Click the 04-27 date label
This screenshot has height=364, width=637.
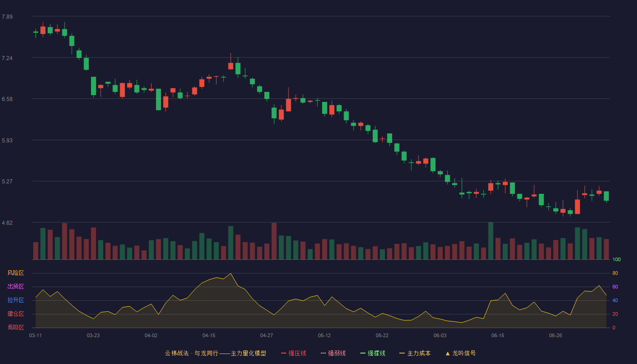click(267, 335)
